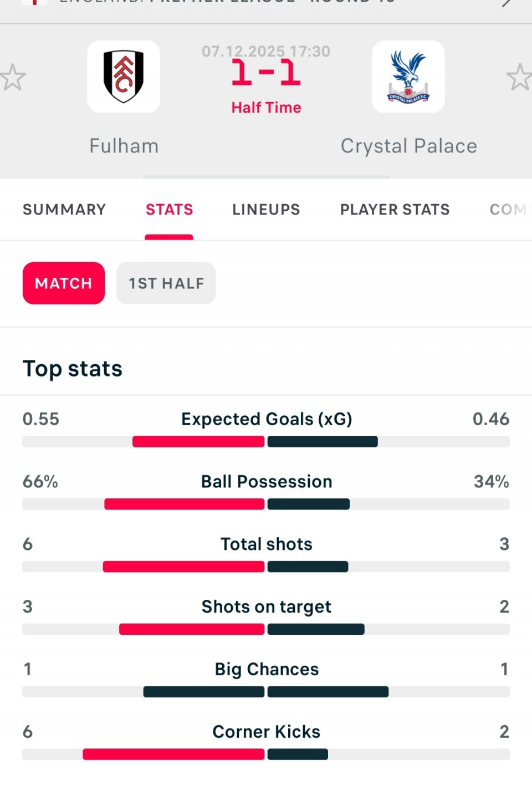Image resolution: width=532 pixels, height=785 pixels.
Task: Tap the England flag icon at top
Action: [35, 2]
